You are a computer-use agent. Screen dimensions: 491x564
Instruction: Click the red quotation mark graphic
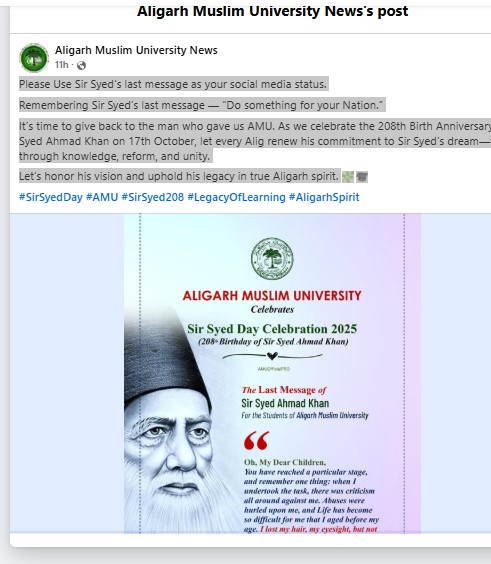point(256,441)
